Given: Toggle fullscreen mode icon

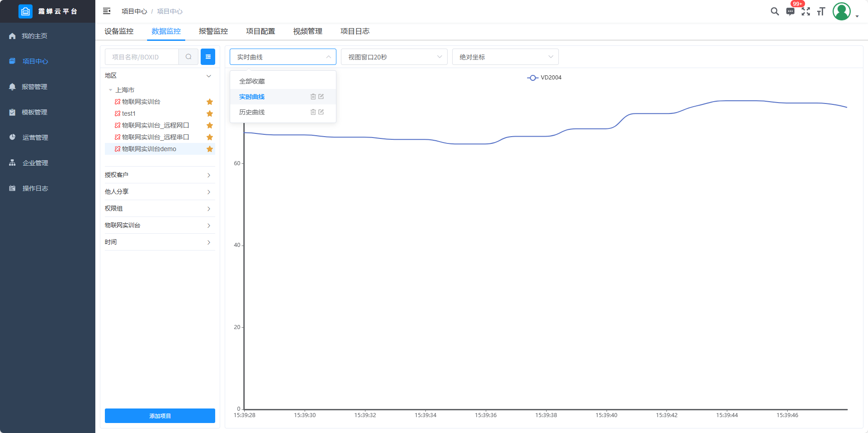Looking at the screenshot, I should coord(806,11).
